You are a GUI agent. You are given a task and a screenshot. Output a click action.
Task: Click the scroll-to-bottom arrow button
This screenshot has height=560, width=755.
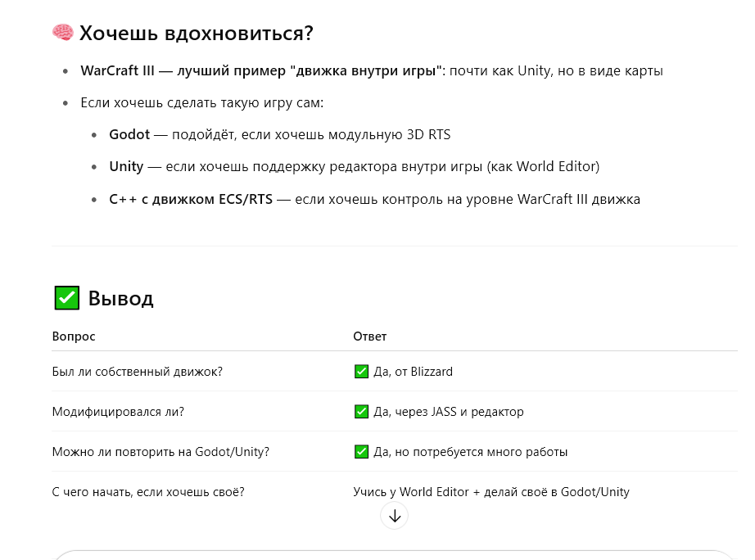395,516
